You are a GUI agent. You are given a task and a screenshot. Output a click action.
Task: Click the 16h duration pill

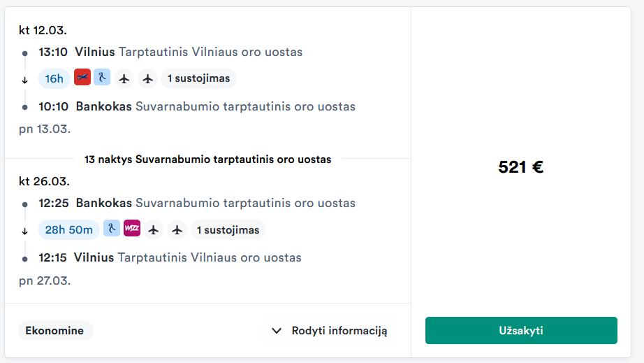click(54, 78)
